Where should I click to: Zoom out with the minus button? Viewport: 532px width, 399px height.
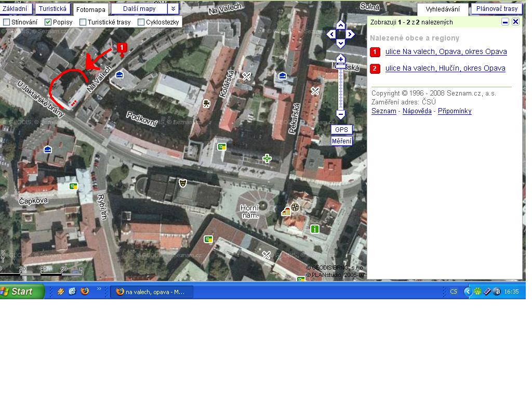pyautogui.click(x=341, y=114)
